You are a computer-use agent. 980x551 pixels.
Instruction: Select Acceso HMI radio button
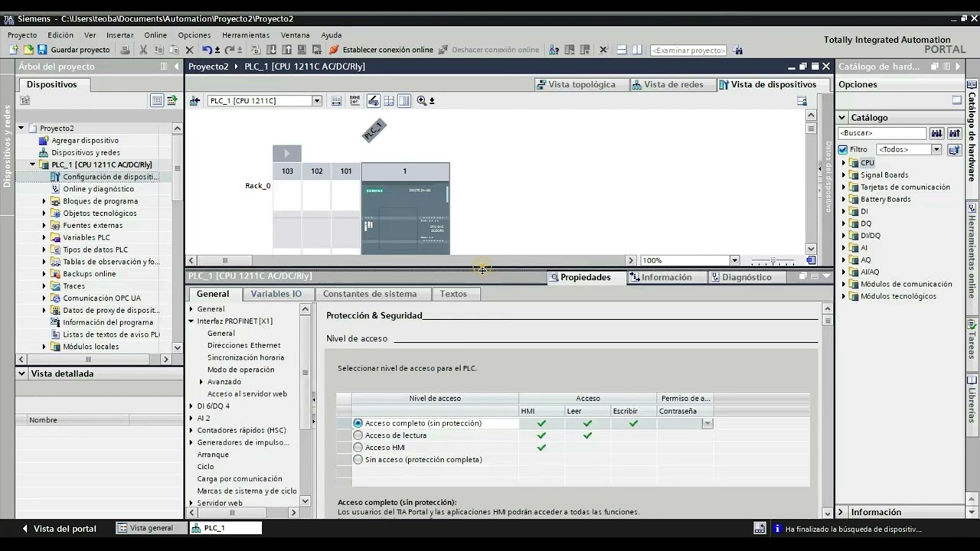pos(358,448)
